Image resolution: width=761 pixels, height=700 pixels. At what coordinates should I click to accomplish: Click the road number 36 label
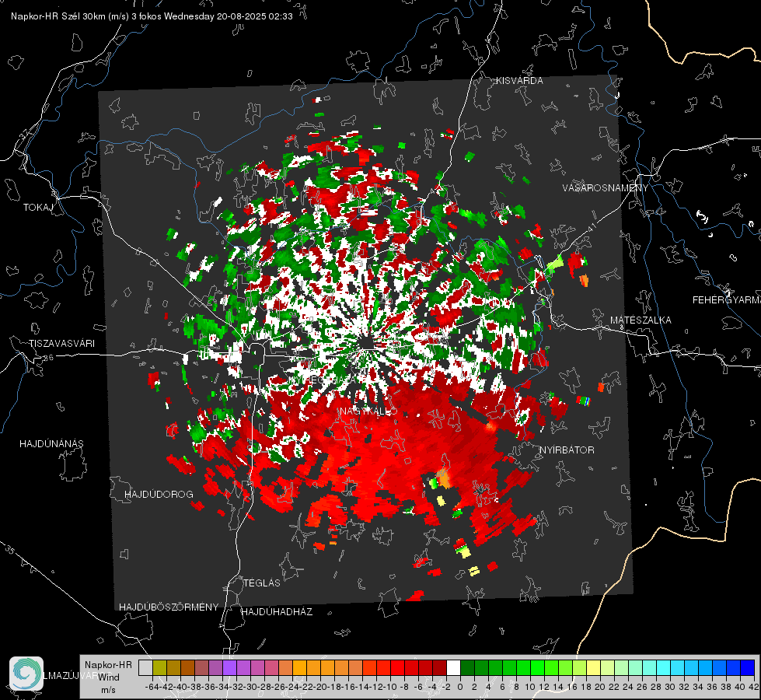(x=48, y=358)
